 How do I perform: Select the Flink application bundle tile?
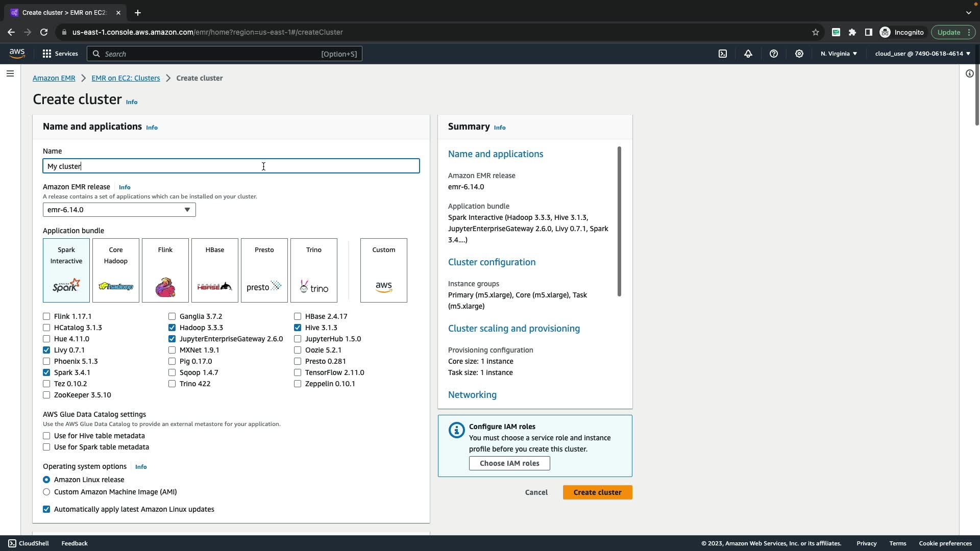[165, 270]
